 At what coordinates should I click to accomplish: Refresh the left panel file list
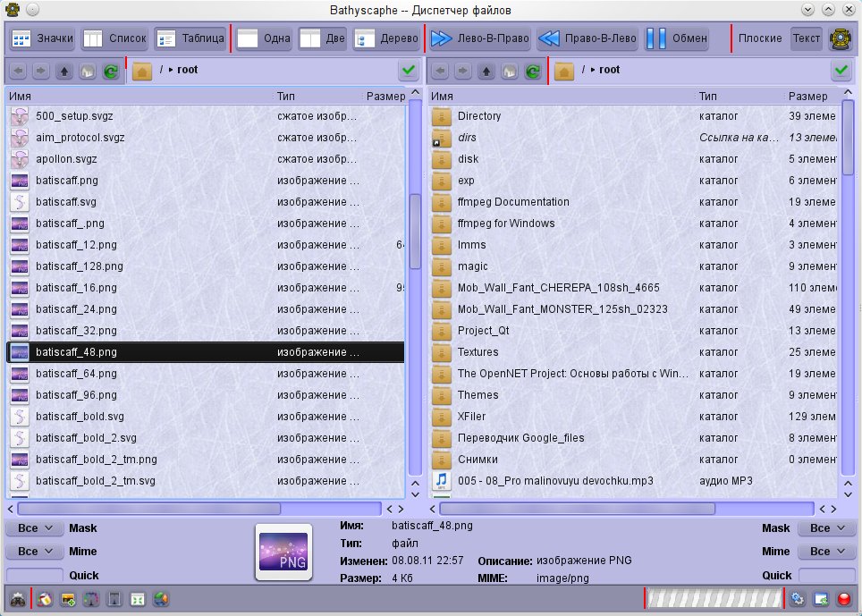click(x=111, y=71)
